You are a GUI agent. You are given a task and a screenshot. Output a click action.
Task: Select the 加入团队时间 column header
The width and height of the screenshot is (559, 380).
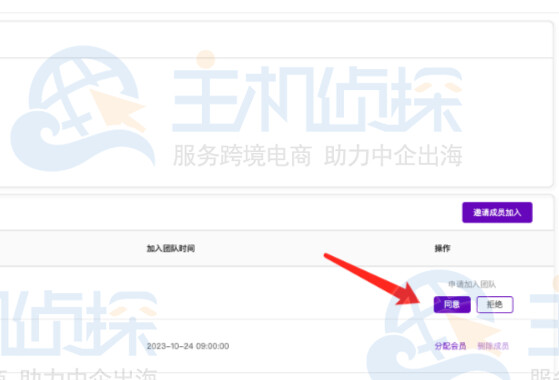[x=171, y=248]
